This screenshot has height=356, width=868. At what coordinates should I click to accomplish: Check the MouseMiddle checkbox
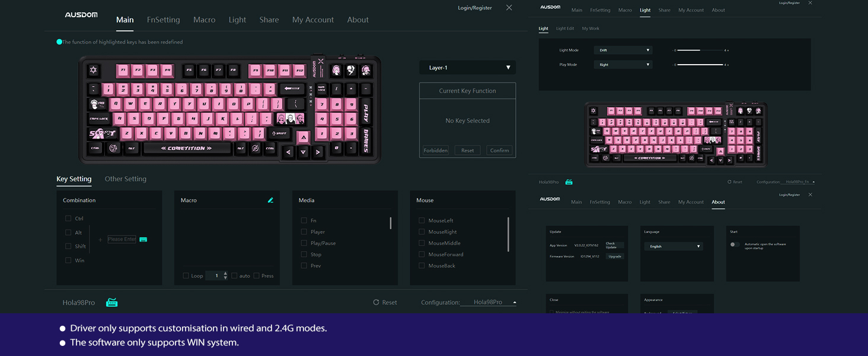tap(422, 243)
